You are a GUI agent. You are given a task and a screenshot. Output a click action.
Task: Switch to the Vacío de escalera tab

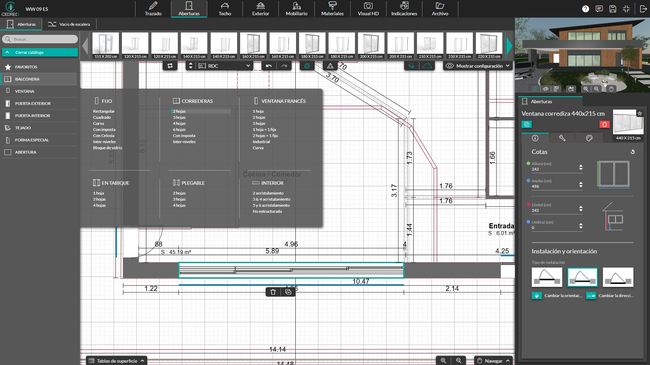point(69,24)
